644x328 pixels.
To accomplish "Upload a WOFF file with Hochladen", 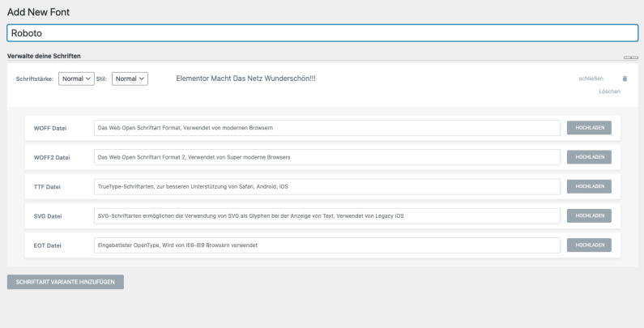I will tap(589, 128).
